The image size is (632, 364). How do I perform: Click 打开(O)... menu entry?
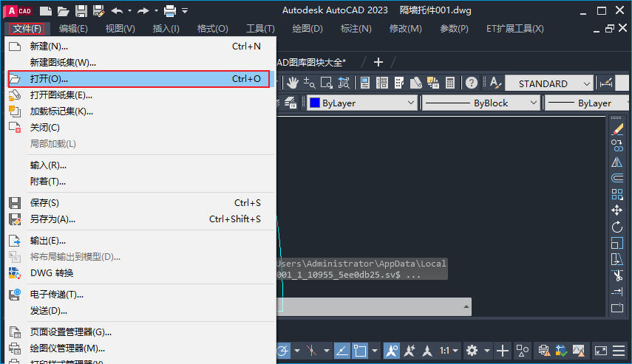tap(139, 79)
